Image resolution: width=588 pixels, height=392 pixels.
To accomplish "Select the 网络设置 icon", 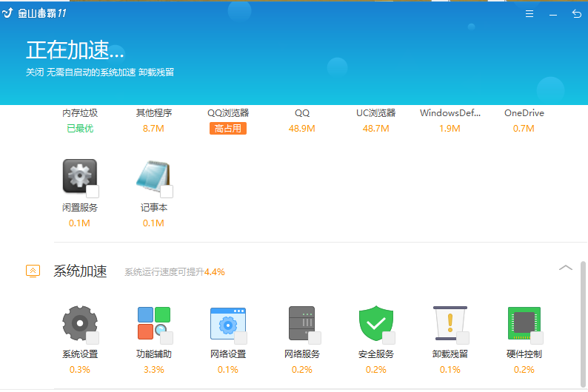I will [227, 324].
